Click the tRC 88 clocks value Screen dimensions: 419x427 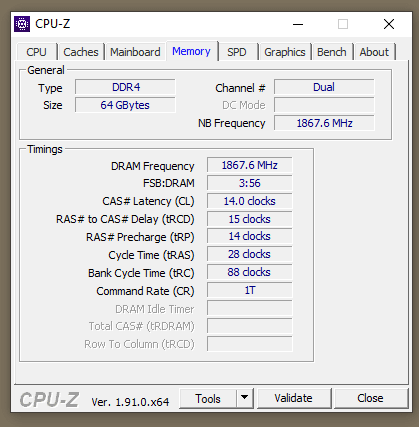click(x=250, y=273)
